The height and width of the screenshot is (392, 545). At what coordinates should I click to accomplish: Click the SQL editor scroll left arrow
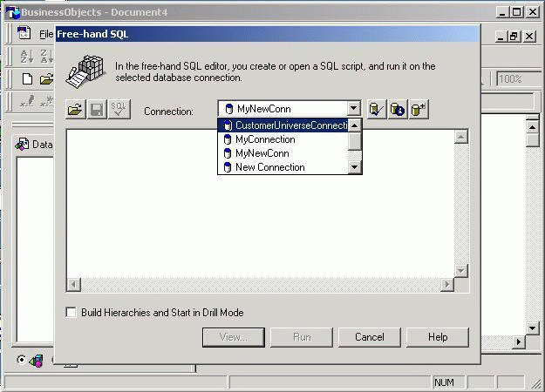tap(74, 285)
